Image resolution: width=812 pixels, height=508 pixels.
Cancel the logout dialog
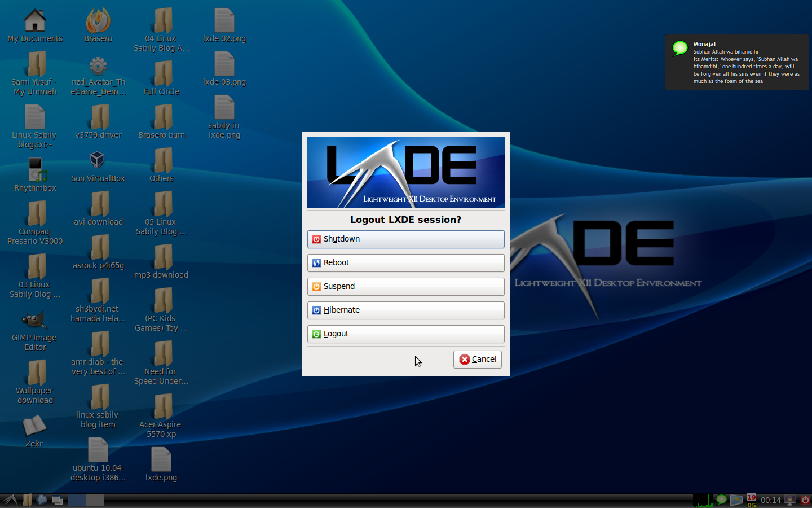pyautogui.click(x=477, y=360)
